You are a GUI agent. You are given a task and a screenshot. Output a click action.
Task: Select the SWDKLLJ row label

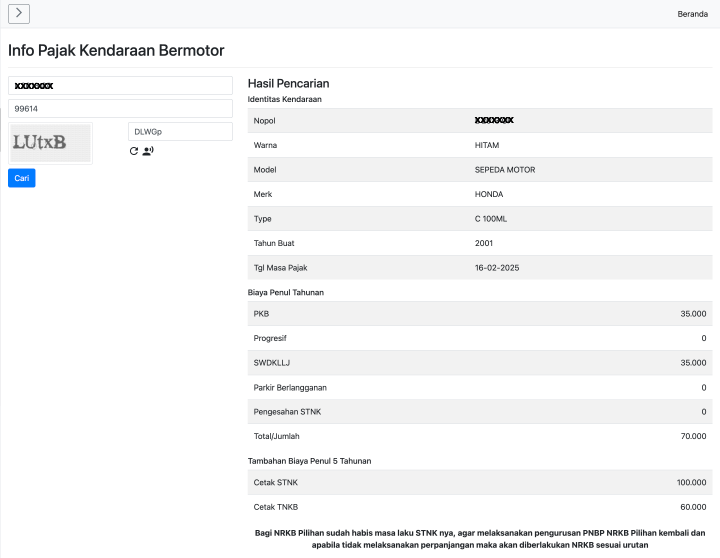[x=270, y=363]
